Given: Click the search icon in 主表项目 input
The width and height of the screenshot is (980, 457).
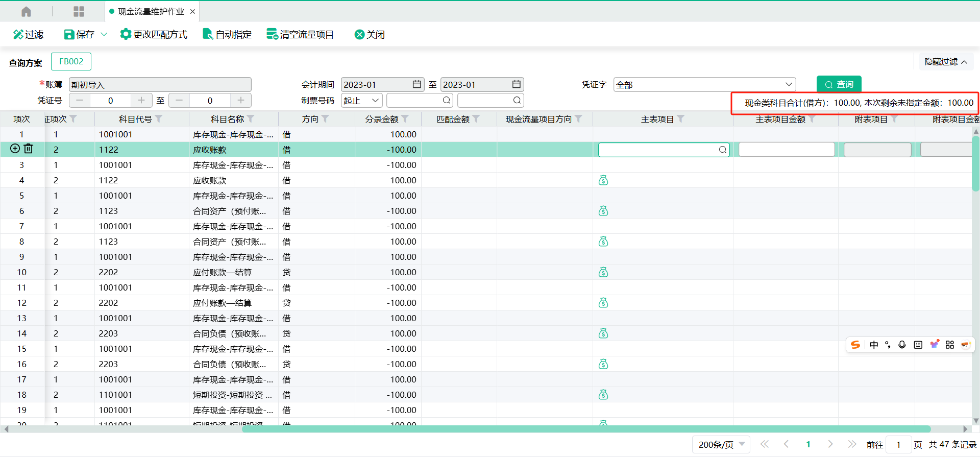Looking at the screenshot, I should [x=723, y=150].
